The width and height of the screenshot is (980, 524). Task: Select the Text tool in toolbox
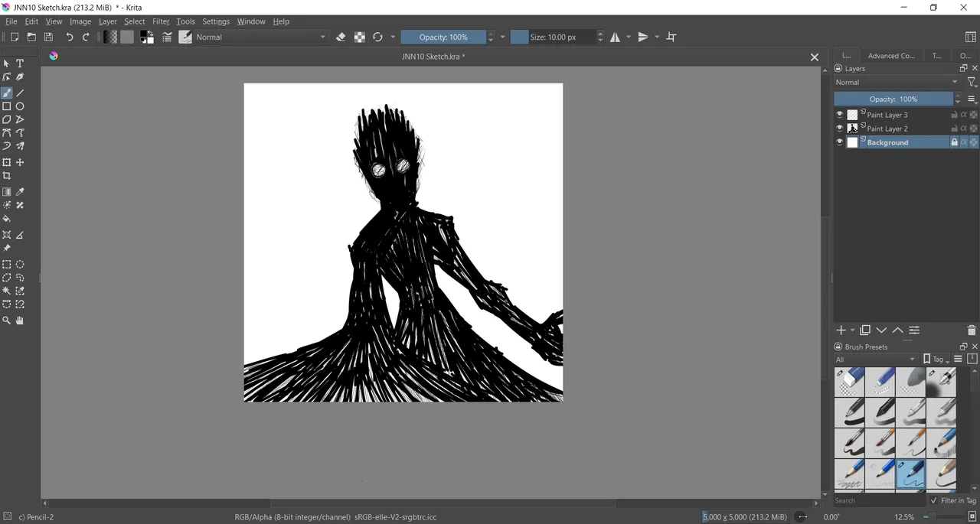tap(20, 63)
